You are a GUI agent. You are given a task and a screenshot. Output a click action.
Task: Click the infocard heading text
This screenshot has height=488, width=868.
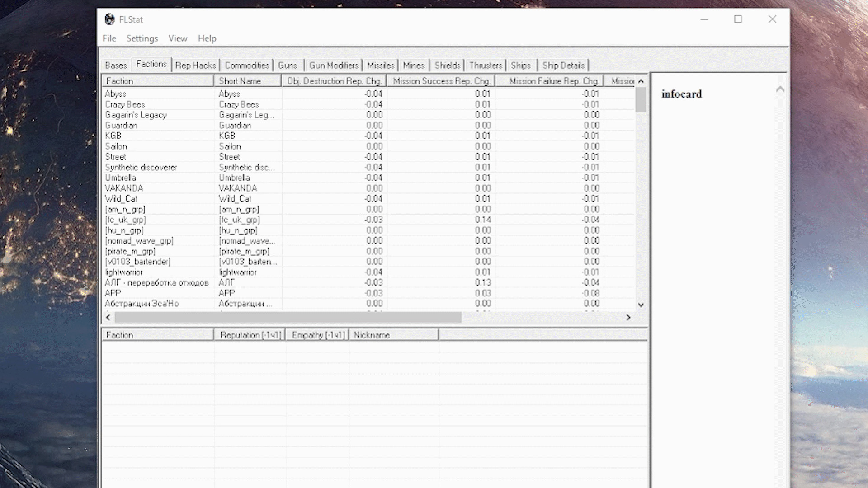pos(681,94)
